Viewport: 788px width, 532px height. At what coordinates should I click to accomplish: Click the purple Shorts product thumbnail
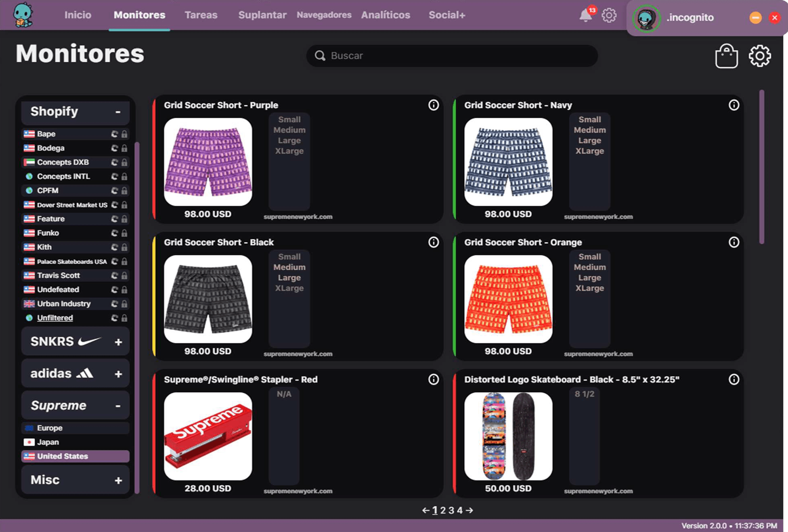(x=208, y=162)
